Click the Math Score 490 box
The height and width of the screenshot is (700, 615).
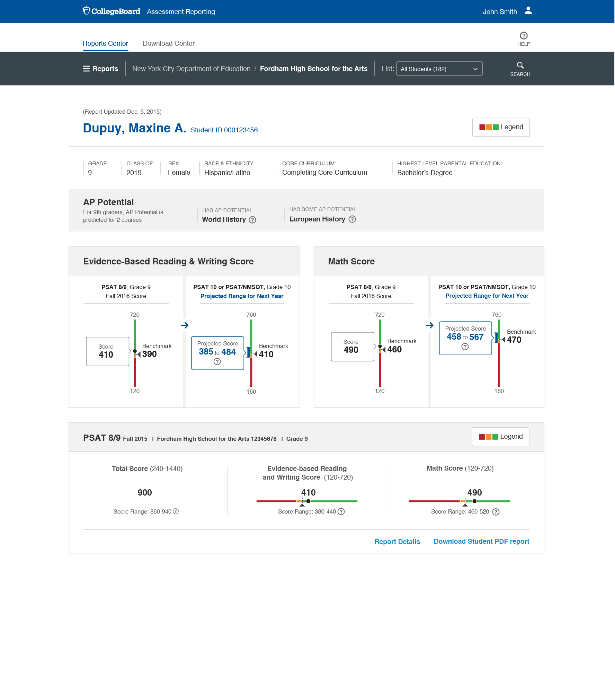click(353, 347)
